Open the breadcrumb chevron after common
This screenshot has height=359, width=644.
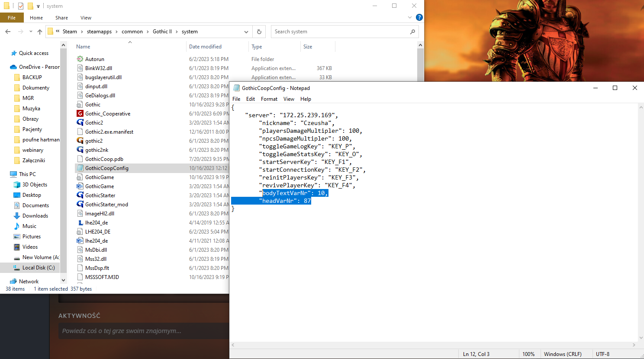tap(148, 32)
